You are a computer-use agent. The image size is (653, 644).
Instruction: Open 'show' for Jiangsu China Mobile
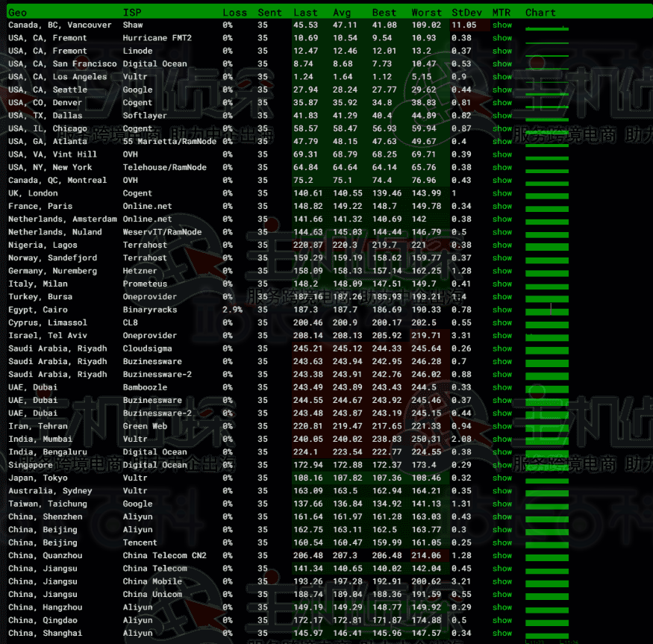point(502,581)
